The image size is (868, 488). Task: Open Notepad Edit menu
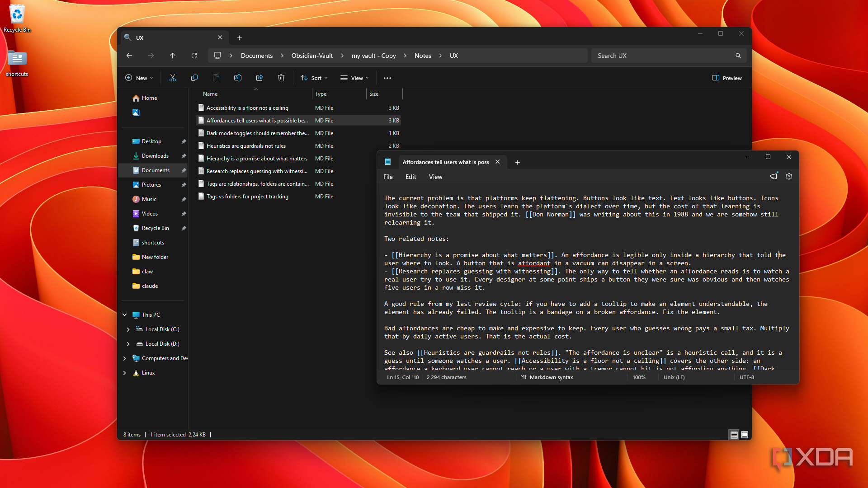click(410, 177)
